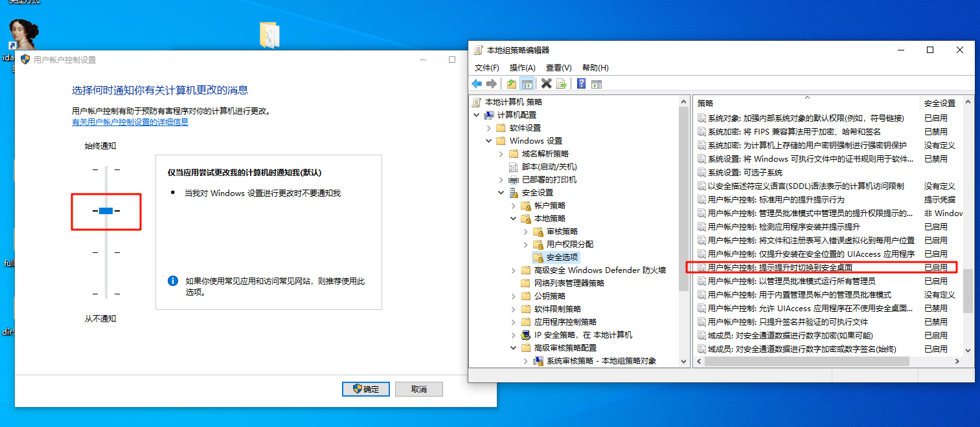Click the Show/Hide Action Pane toolbar icon
980x427 pixels.
(597, 83)
